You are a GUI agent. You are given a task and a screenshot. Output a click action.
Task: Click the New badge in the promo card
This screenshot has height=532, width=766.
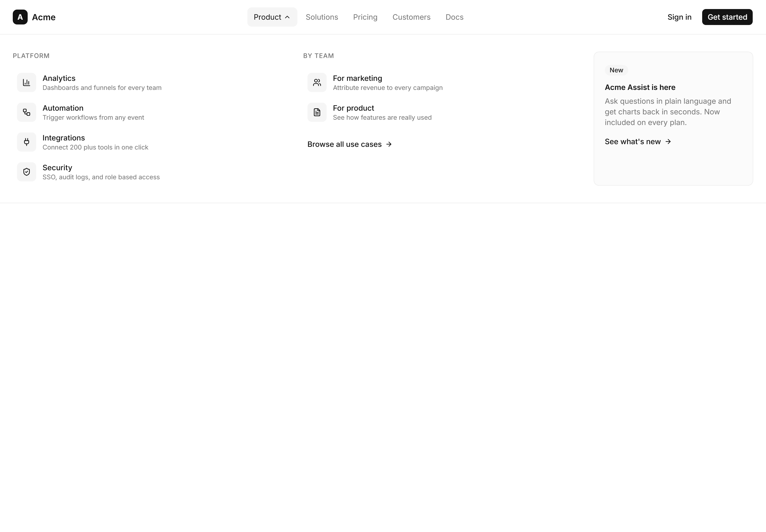(x=616, y=70)
